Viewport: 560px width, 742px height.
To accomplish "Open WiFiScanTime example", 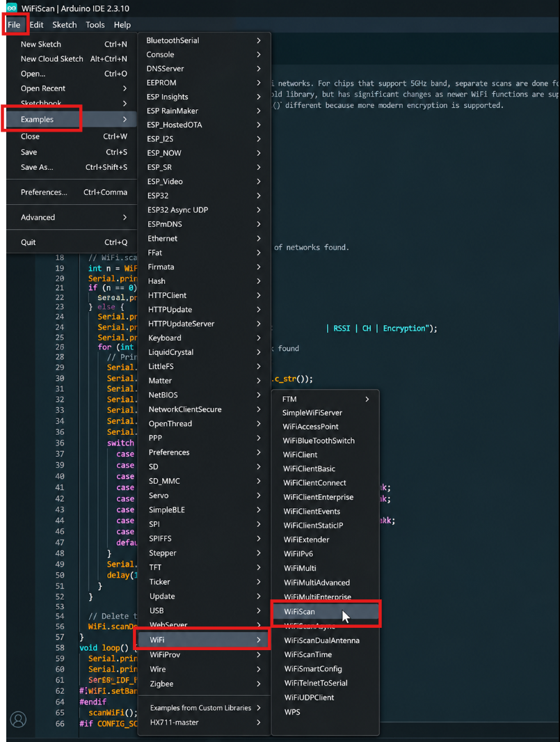I will click(x=326, y=654).
